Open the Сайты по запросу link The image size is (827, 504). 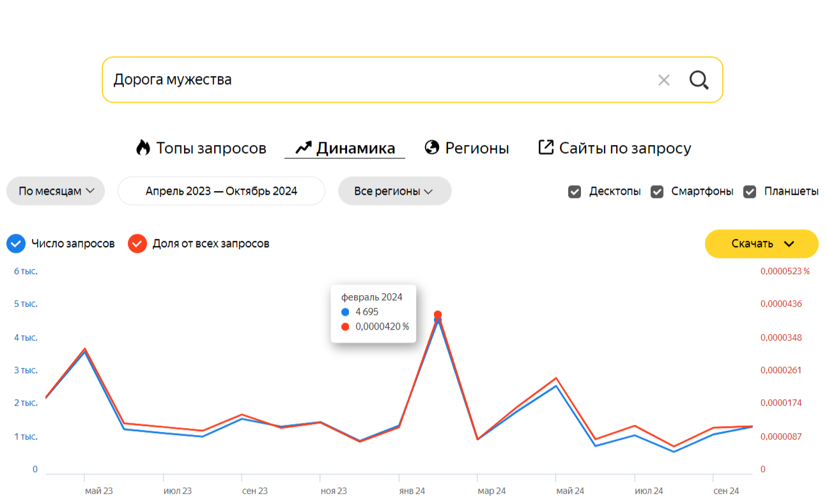point(625,148)
